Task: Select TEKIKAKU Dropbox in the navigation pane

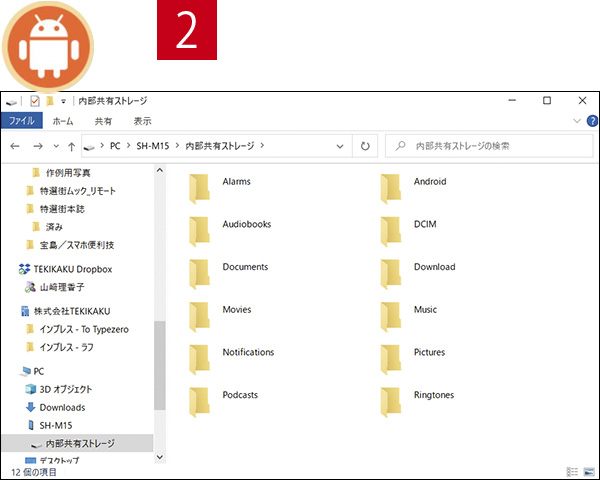Action: pyautogui.click(x=75, y=269)
